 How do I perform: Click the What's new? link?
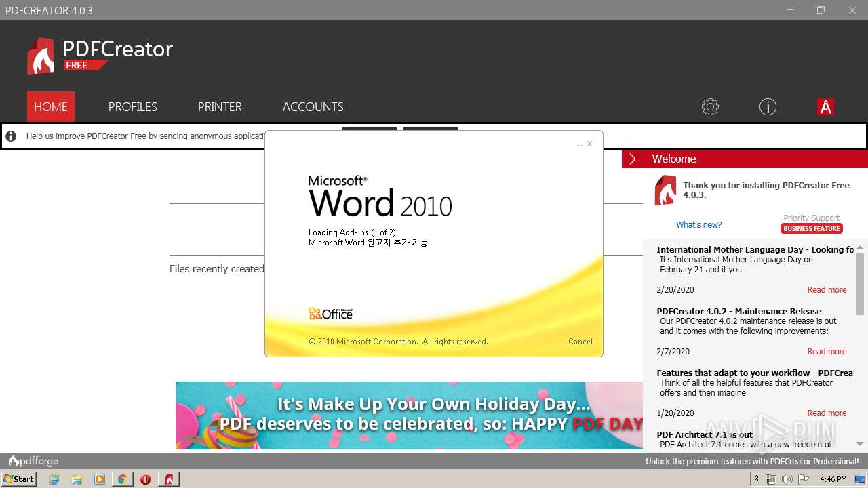pos(699,225)
